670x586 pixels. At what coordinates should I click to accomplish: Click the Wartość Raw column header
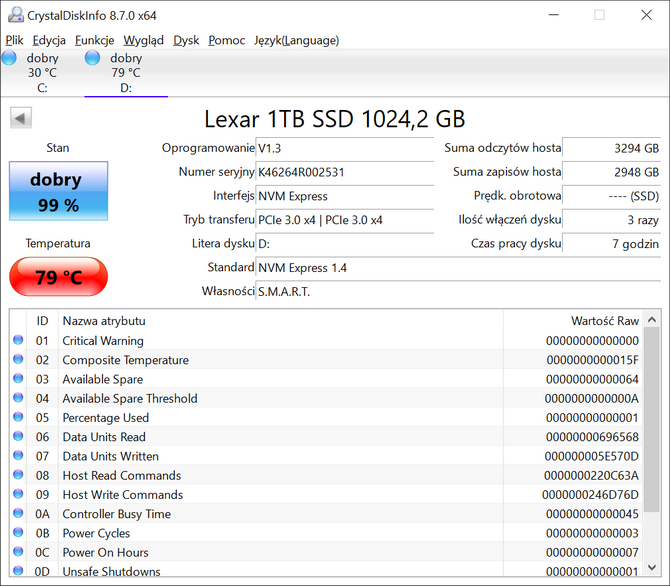coord(573,321)
